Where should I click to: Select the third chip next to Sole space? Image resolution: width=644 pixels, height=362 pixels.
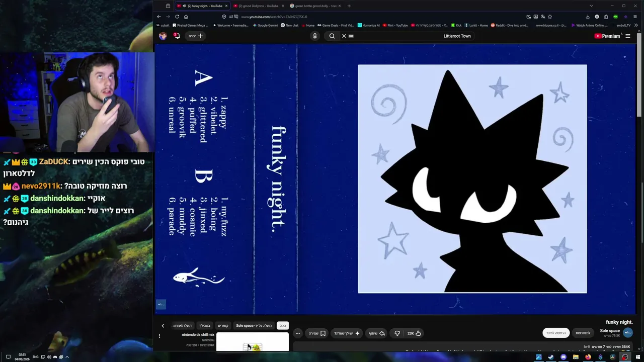(223, 326)
